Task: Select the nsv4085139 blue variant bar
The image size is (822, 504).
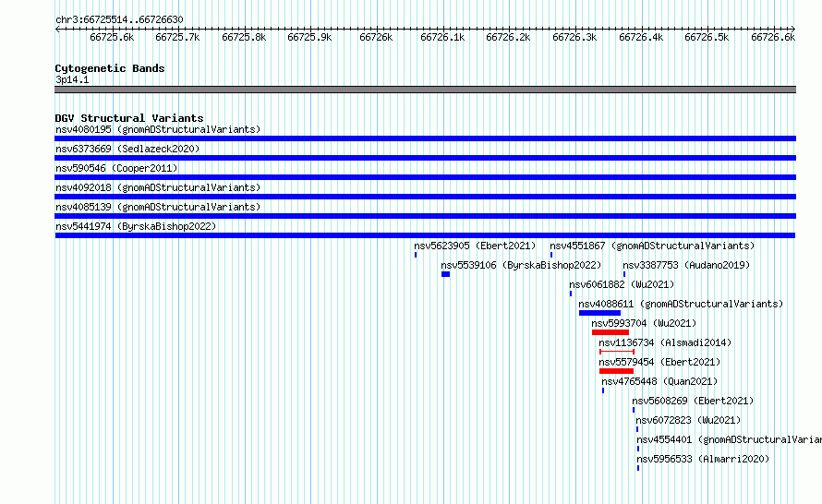Action: pyautogui.click(x=425, y=216)
